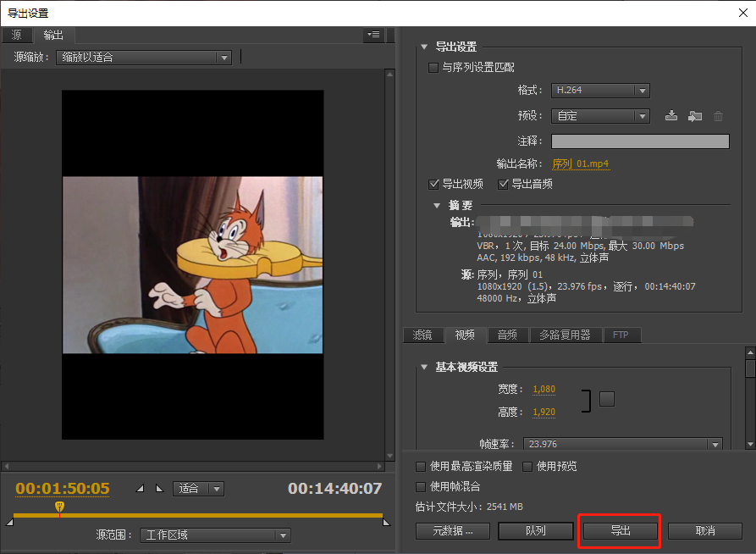
Task: Open the preset (预设) custom dropdown
Action: pyautogui.click(x=600, y=116)
